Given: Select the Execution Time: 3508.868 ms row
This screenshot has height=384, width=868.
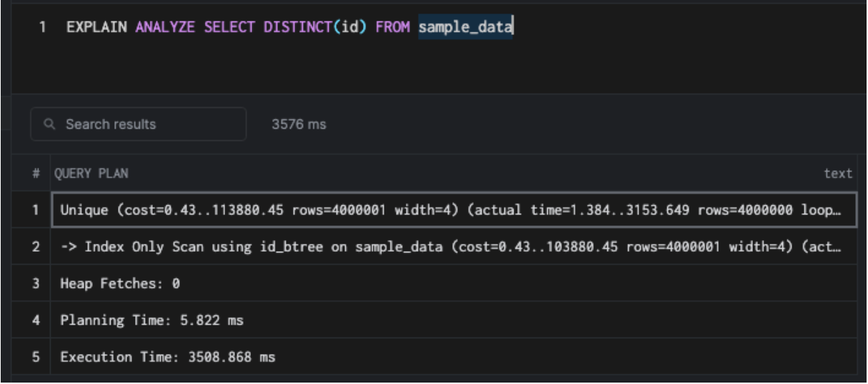Looking at the screenshot, I should (454, 356).
